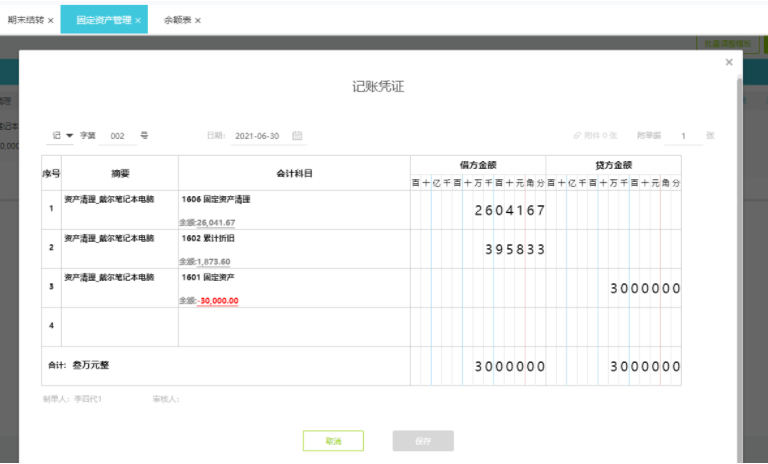Screen dimensions: 768x464
Task: Click the 贷方金额 column header
Action: (614, 165)
